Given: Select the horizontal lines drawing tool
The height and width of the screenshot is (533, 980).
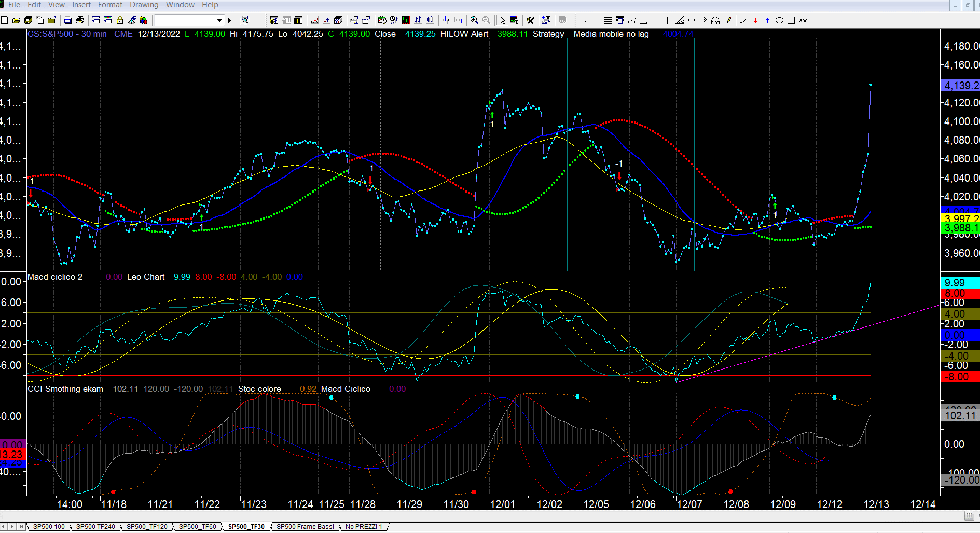Looking at the screenshot, I should 608,20.
